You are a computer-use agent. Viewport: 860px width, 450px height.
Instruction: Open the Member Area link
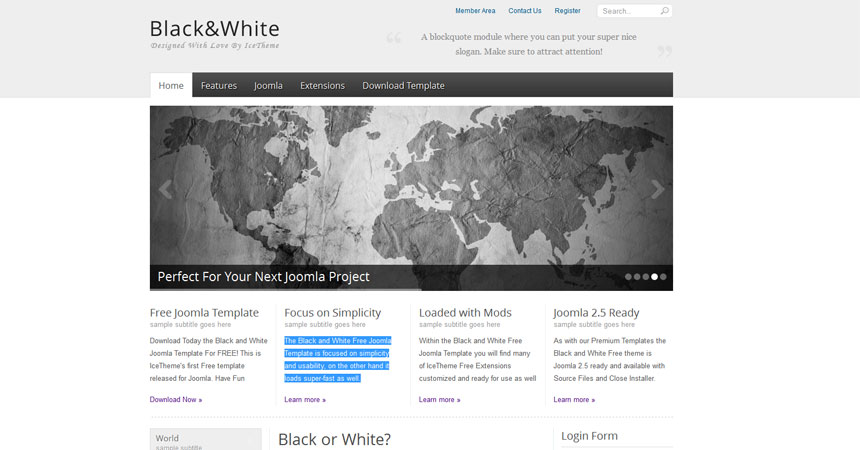pyautogui.click(x=475, y=11)
